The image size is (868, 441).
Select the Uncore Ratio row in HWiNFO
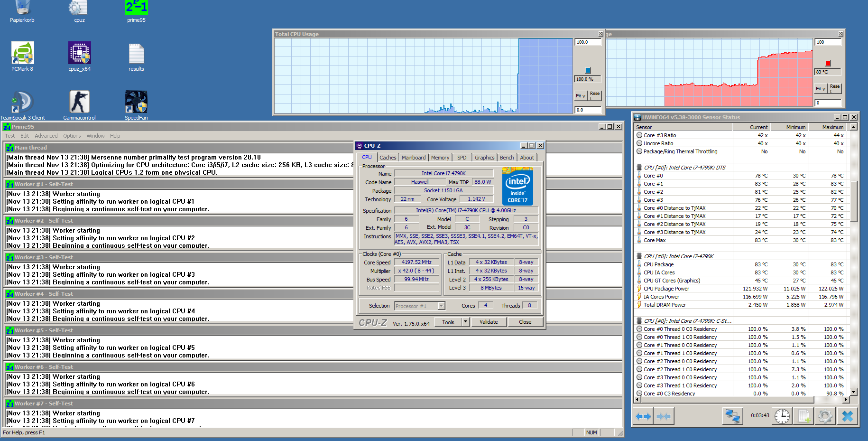(741, 143)
